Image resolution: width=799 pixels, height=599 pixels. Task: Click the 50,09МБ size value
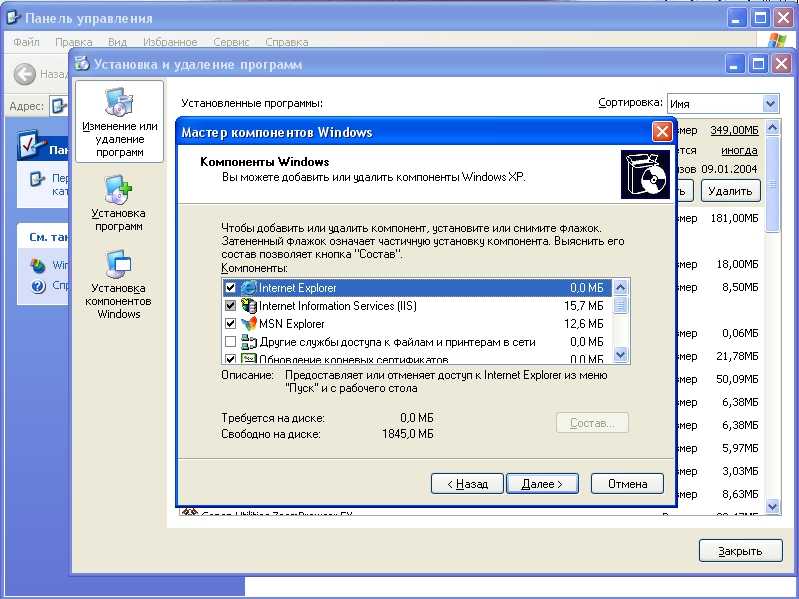point(737,379)
